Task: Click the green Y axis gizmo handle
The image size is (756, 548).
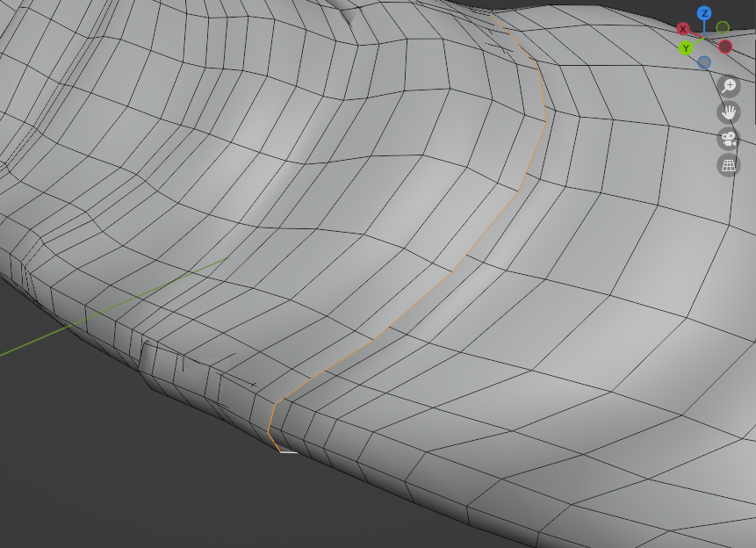Action: coord(686,48)
